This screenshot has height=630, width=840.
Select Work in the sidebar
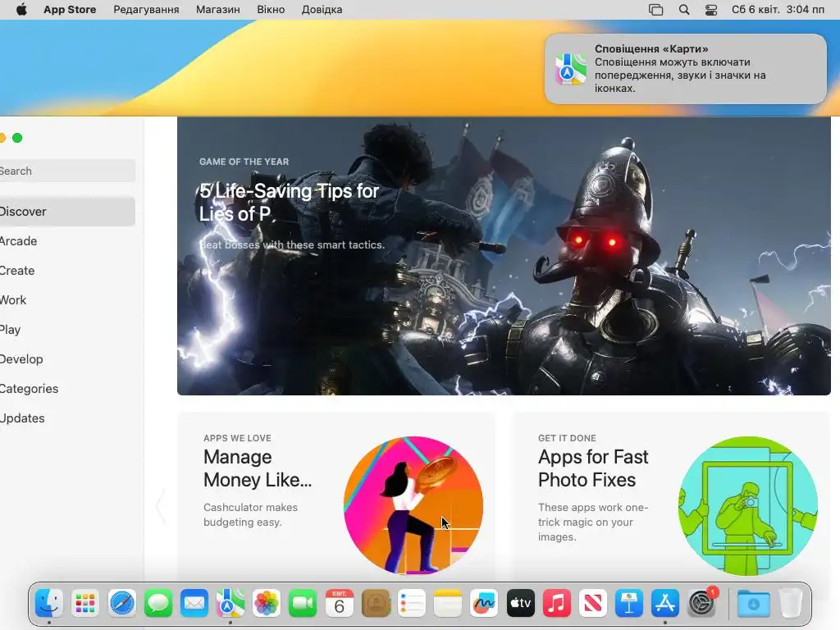pos(67,300)
